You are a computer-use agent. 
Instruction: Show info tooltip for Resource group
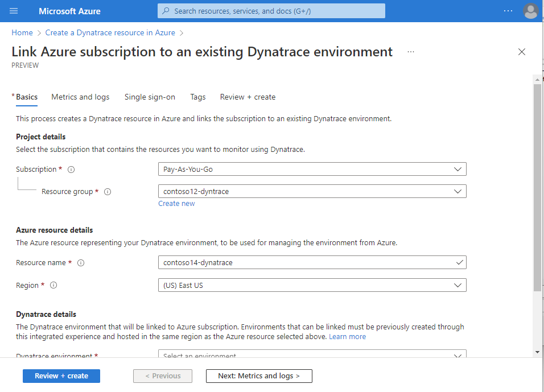coord(108,192)
